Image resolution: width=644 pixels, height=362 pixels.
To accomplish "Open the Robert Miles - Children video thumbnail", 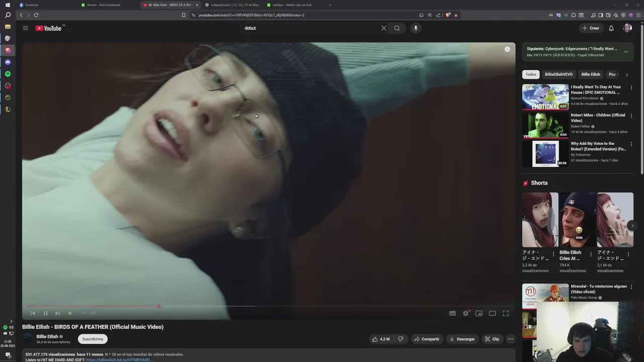I will click(545, 125).
